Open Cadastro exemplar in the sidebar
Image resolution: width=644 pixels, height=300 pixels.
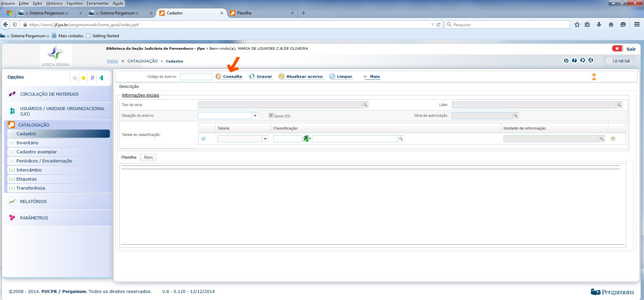[37, 152]
